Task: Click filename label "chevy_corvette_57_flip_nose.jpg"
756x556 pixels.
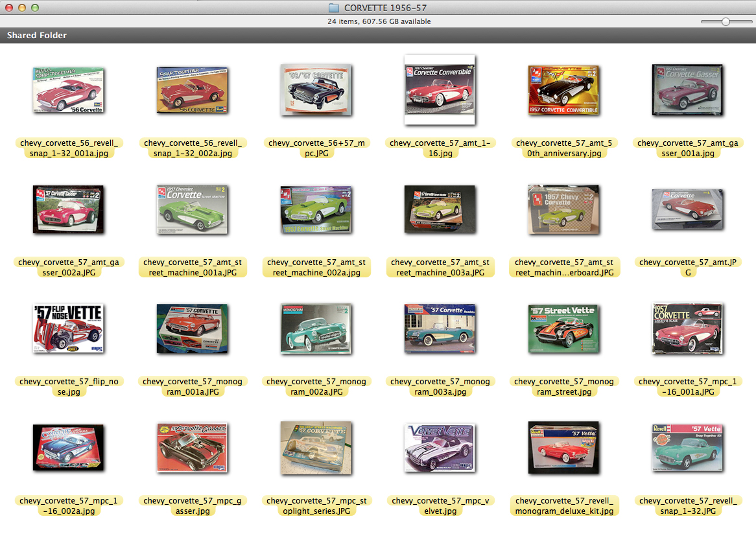Action: 69,386
